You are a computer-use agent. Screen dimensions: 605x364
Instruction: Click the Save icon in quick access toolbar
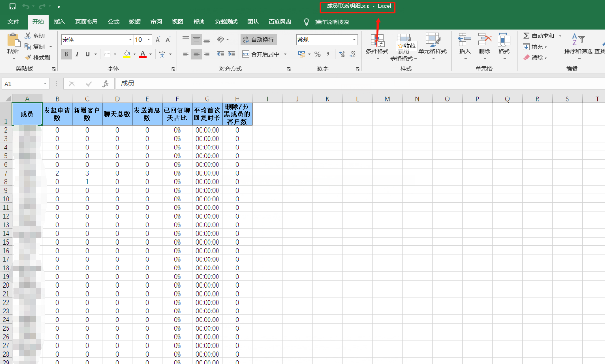click(13, 7)
